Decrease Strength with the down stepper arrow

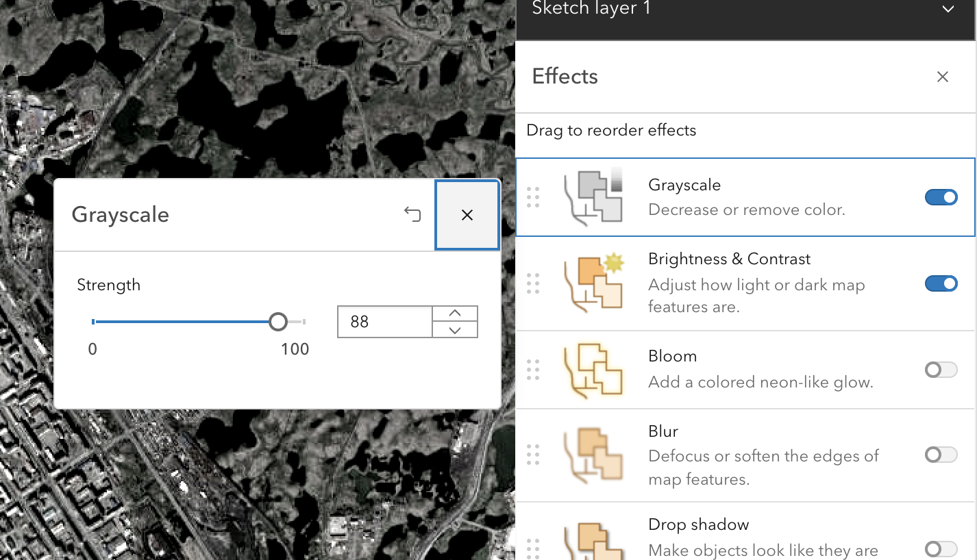455,330
